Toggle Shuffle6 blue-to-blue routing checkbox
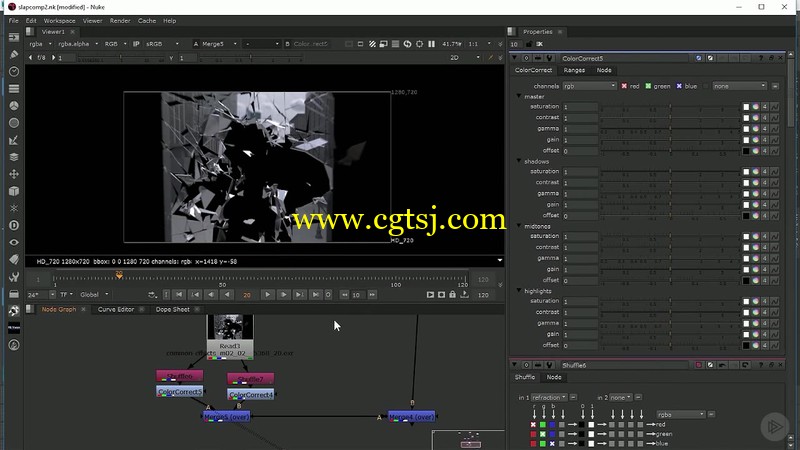 click(552, 443)
